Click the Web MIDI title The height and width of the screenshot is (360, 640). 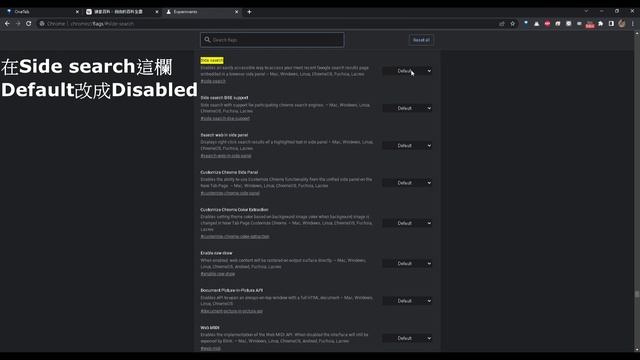coord(210,328)
